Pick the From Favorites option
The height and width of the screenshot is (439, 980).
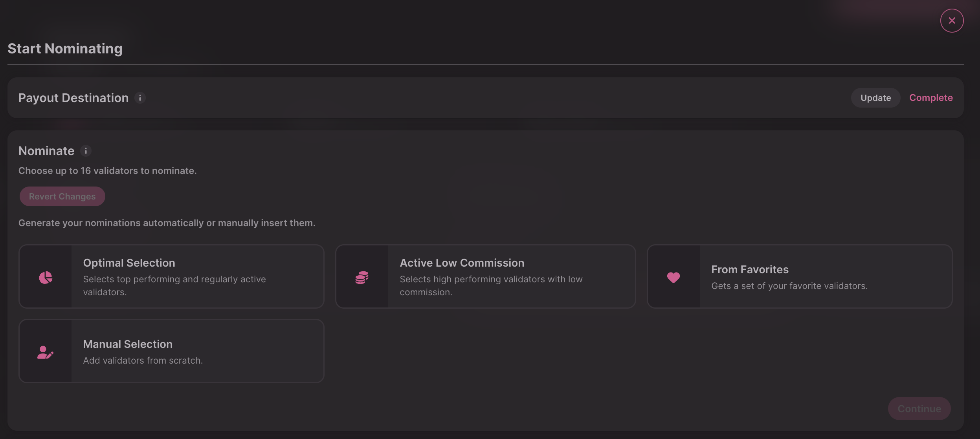749,269
